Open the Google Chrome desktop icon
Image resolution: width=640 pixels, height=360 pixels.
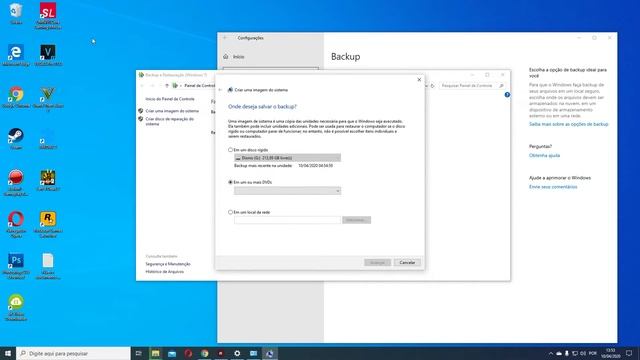click(x=16, y=97)
